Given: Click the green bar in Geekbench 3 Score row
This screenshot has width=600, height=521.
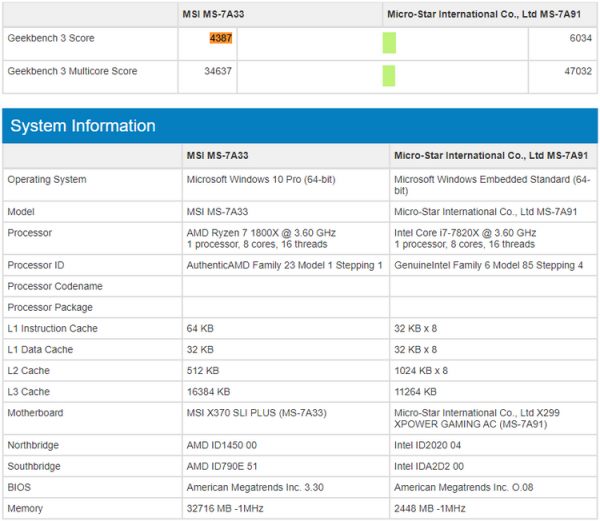Looking at the screenshot, I should [x=389, y=42].
